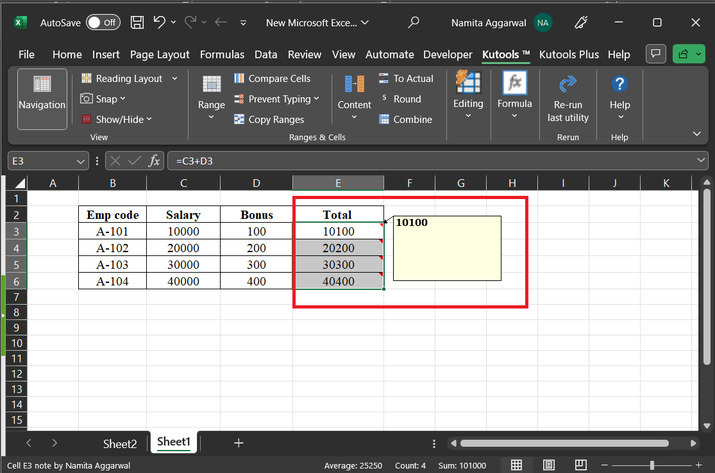Open the Formulas ribbon tab

[x=222, y=55]
